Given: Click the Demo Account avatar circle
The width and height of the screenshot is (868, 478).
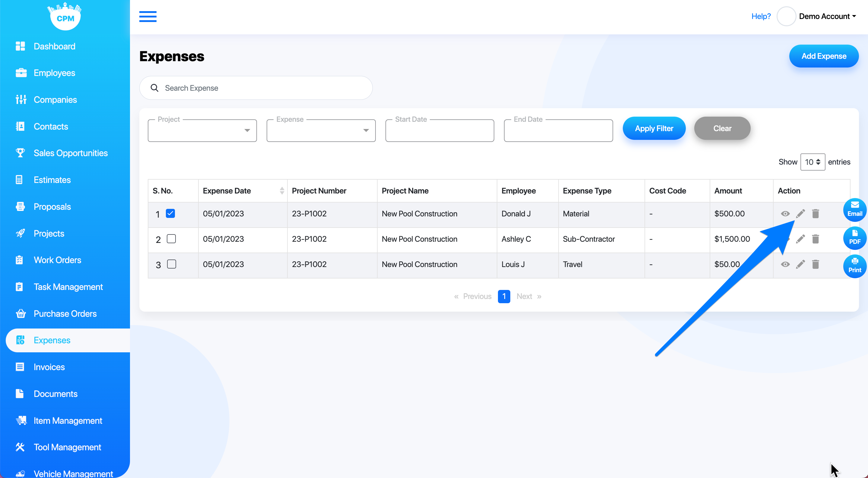Looking at the screenshot, I should click(786, 16).
